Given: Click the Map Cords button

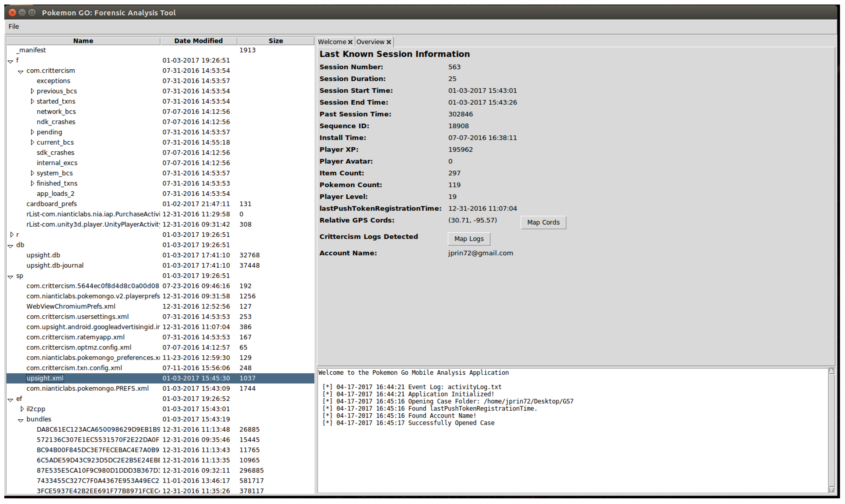Looking at the screenshot, I should tap(543, 222).
